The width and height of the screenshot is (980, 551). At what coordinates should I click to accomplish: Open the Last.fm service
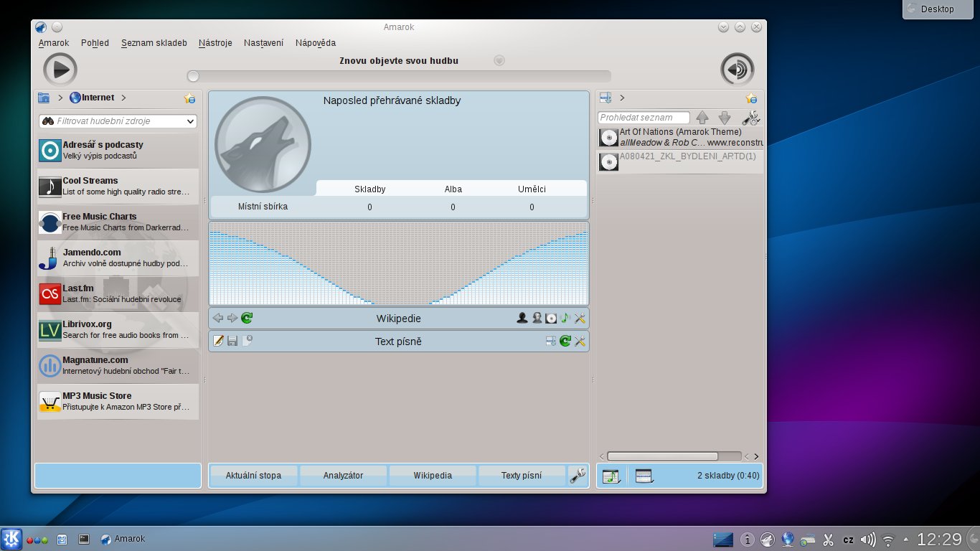coord(118,293)
